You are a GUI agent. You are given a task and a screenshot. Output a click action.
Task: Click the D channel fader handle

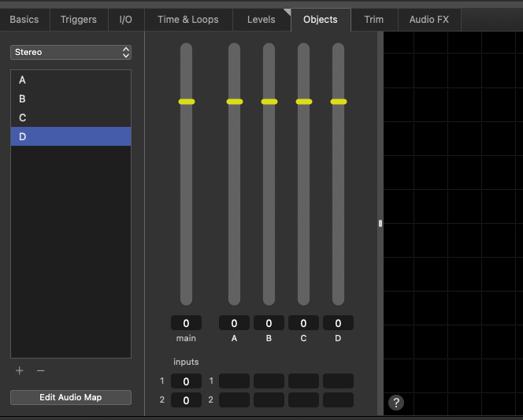(x=338, y=102)
